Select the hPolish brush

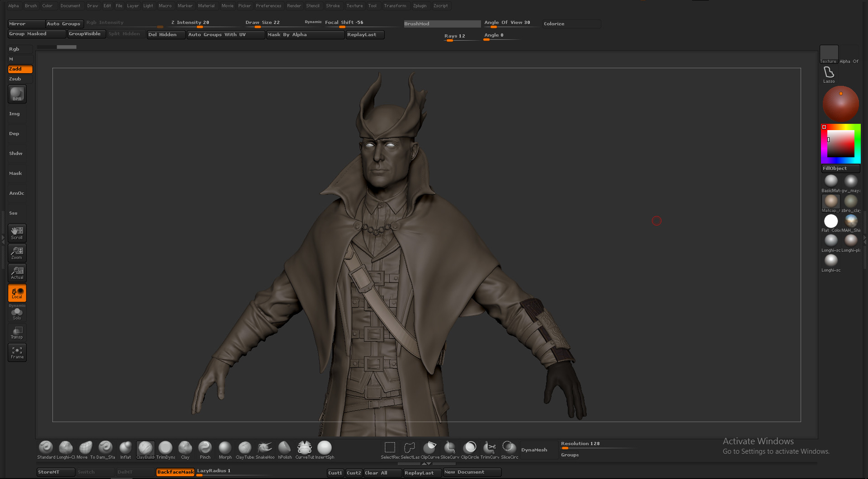click(284, 450)
